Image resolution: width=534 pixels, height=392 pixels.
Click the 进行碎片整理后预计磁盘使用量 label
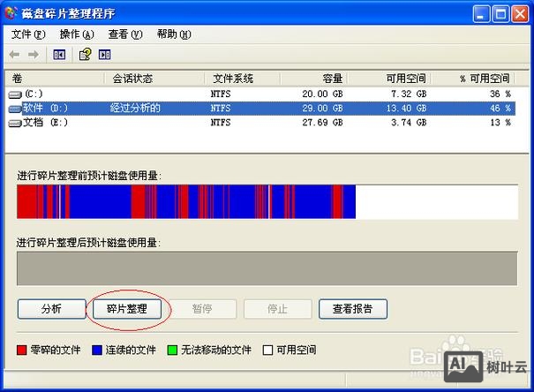point(88,243)
